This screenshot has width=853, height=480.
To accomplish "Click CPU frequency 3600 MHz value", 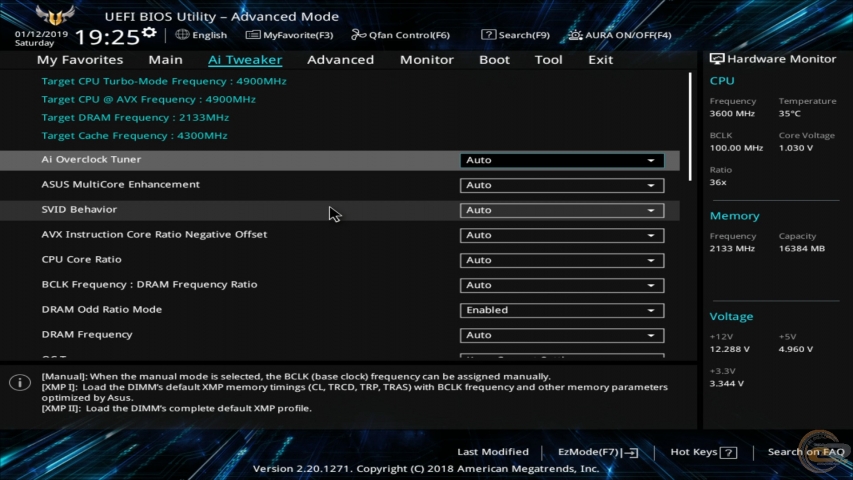I will tap(732, 114).
